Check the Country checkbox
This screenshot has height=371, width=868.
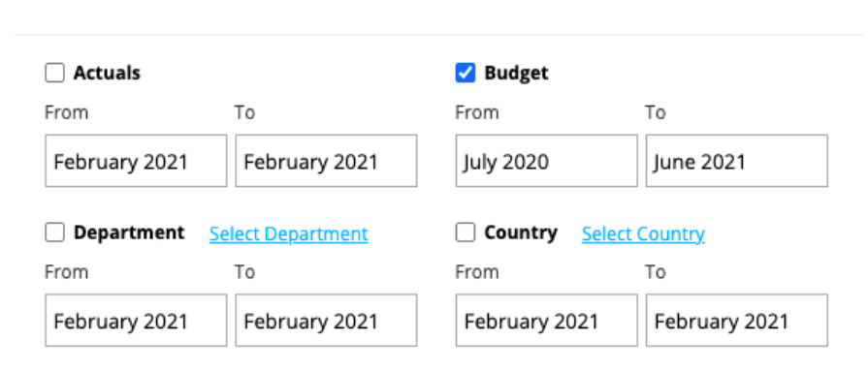tap(465, 232)
